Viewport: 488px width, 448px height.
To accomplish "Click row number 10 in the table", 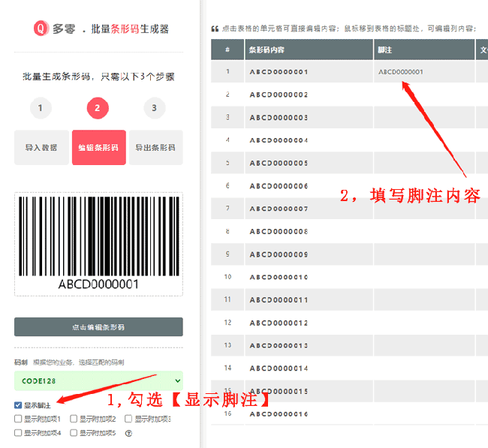I will [x=227, y=277].
